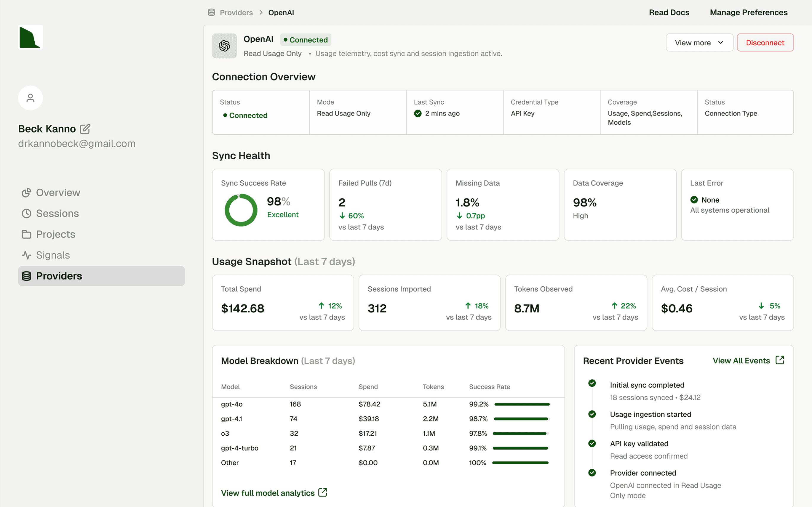Image resolution: width=812 pixels, height=507 pixels.
Task: Click the gpt-4-turbo model name
Action: [x=239, y=448]
